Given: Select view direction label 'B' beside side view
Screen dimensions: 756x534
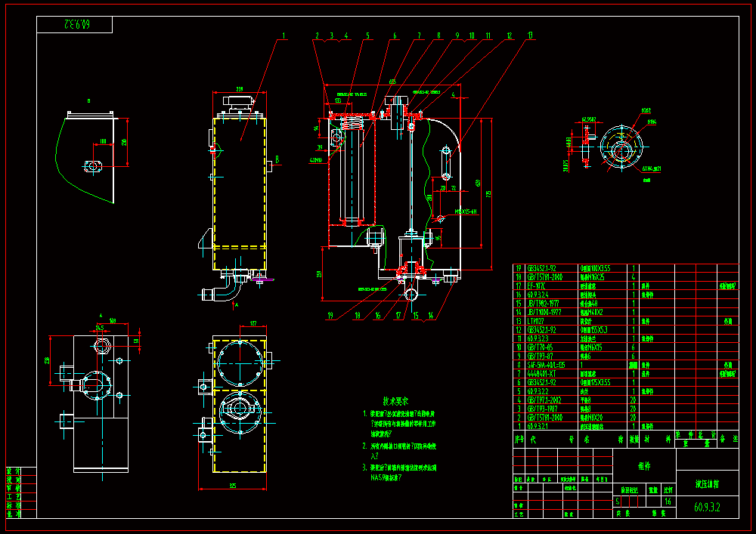Looking at the screenshot, I should (x=277, y=159).
